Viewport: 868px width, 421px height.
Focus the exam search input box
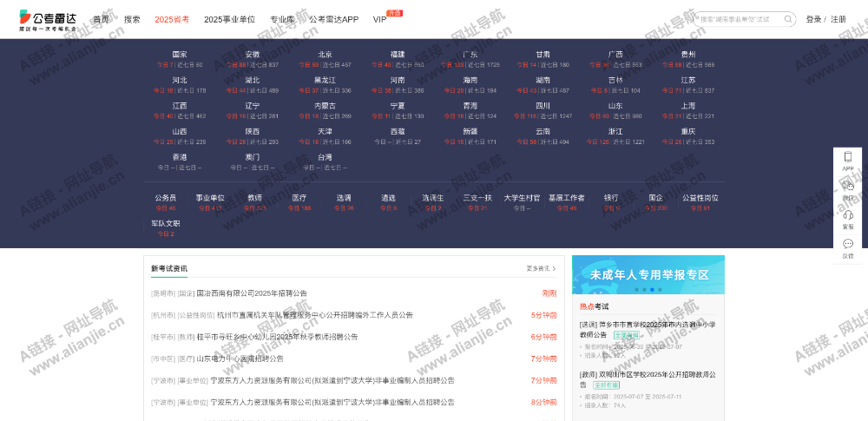click(x=738, y=19)
